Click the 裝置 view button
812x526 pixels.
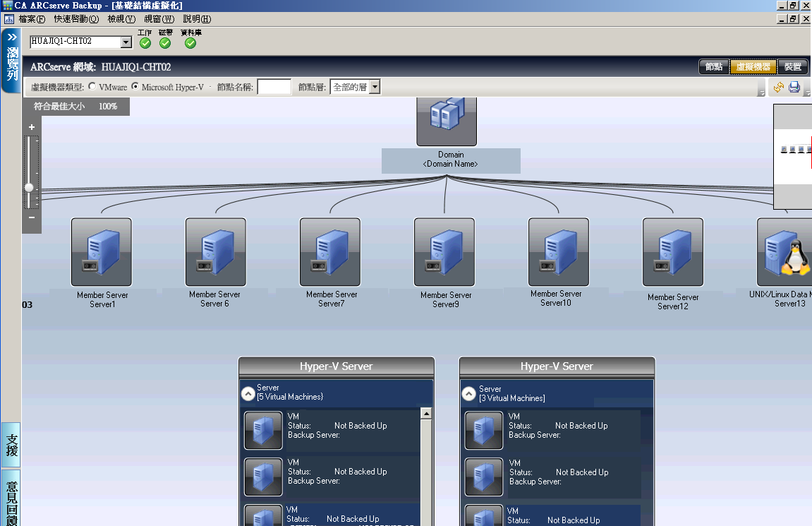792,67
